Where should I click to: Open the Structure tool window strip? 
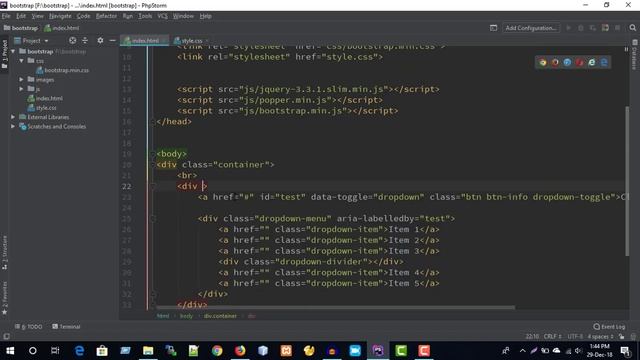pos(4,253)
